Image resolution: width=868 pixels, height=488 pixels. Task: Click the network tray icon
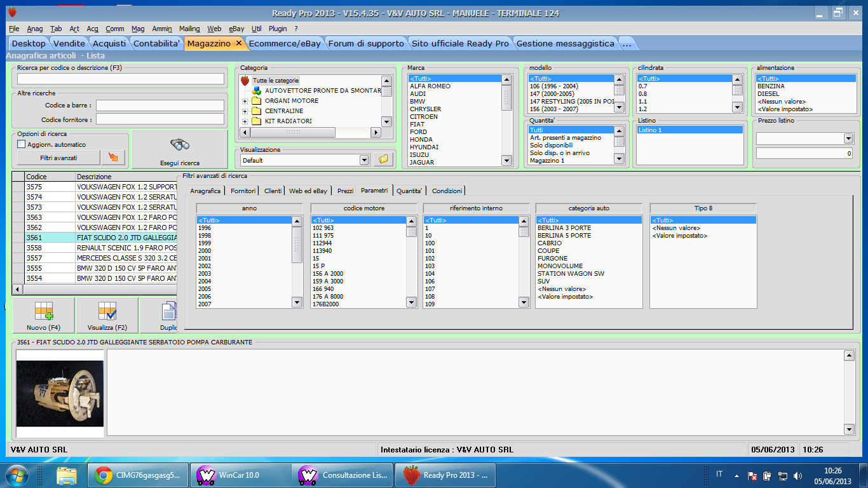click(783, 475)
